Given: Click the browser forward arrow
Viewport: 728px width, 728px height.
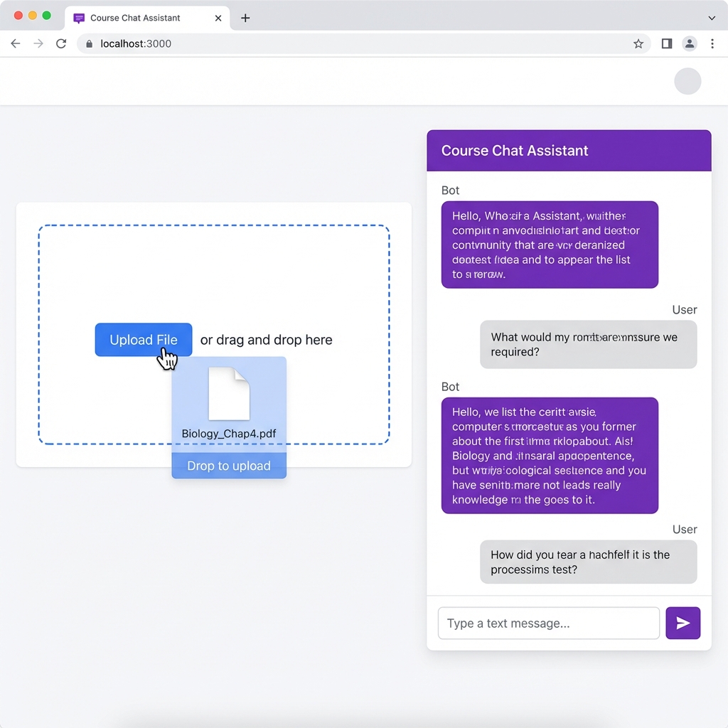Looking at the screenshot, I should (x=38, y=43).
